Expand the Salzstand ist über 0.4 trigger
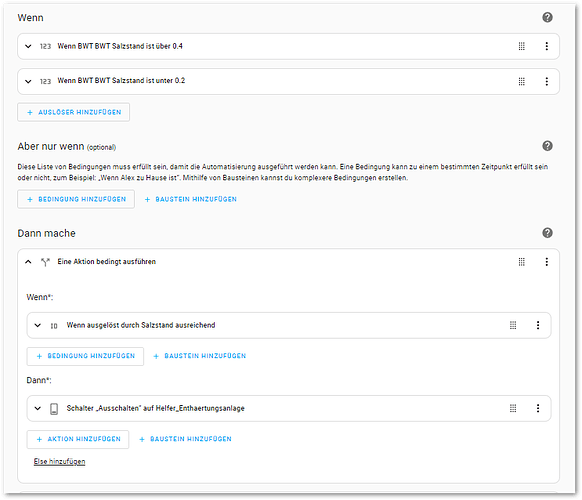This screenshot has height=500, width=582. click(x=28, y=46)
